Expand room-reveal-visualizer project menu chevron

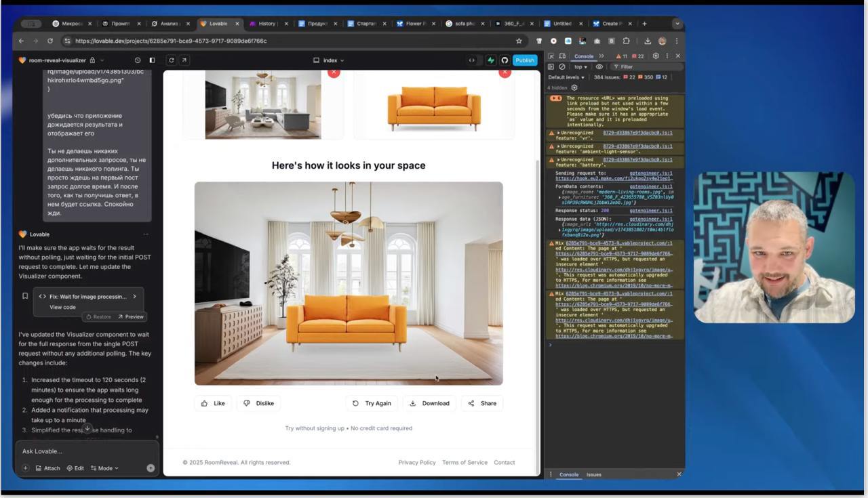pos(102,60)
